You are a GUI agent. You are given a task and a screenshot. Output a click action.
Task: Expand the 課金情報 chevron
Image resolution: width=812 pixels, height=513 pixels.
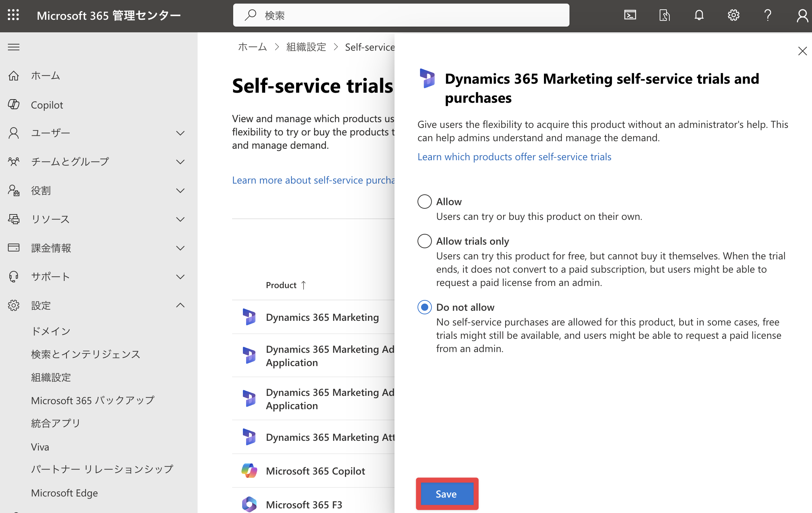click(x=180, y=248)
